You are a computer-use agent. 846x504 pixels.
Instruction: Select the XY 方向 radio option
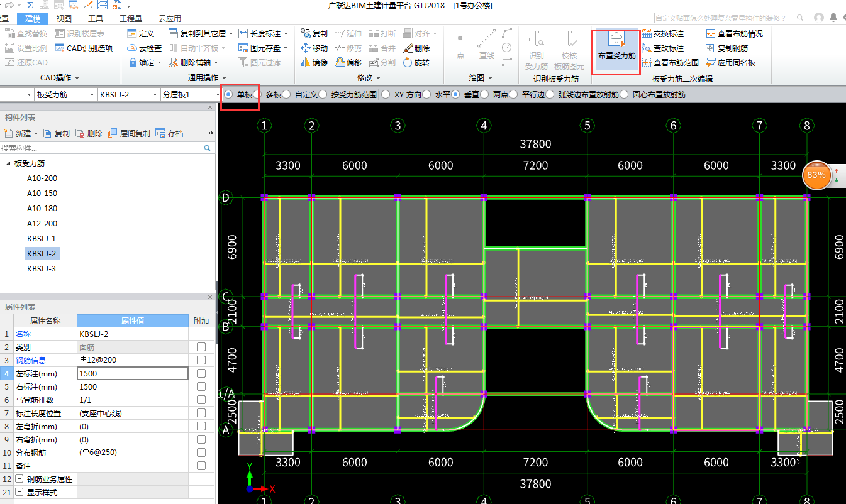click(386, 94)
